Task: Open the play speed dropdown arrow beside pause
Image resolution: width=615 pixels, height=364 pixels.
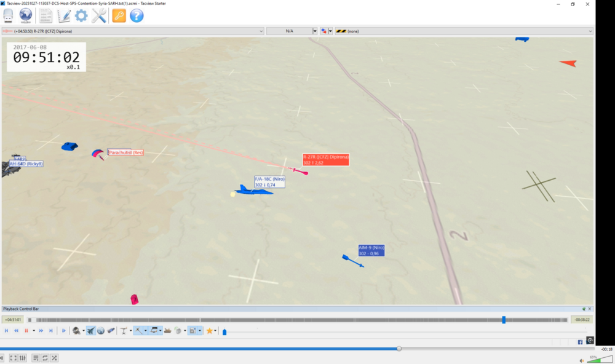Action: (34, 331)
